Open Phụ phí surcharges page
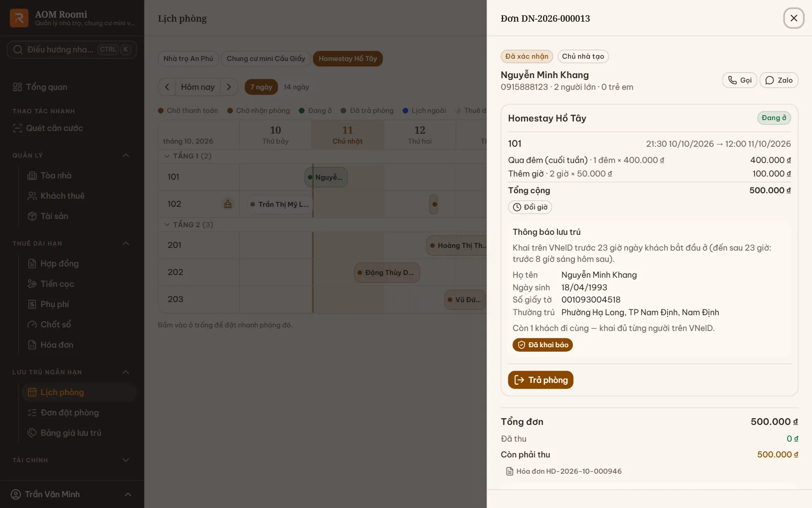The image size is (812, 508). [79, 304]
